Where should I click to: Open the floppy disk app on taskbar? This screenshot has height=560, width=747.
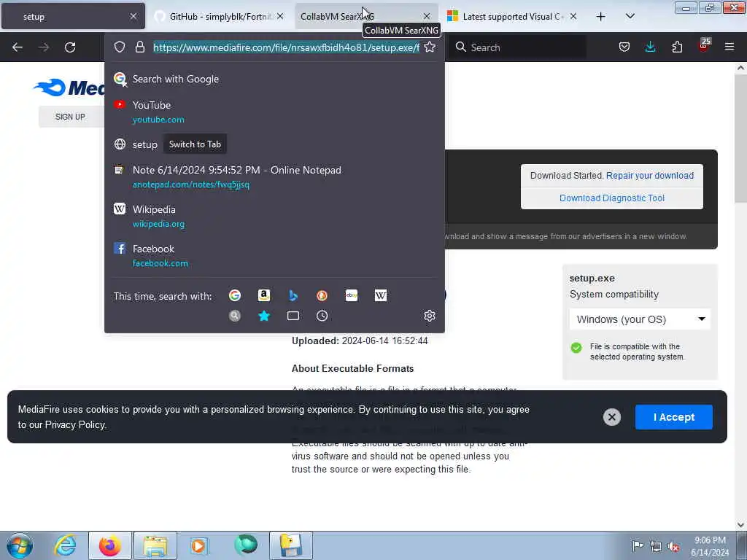tap(290, 545)
